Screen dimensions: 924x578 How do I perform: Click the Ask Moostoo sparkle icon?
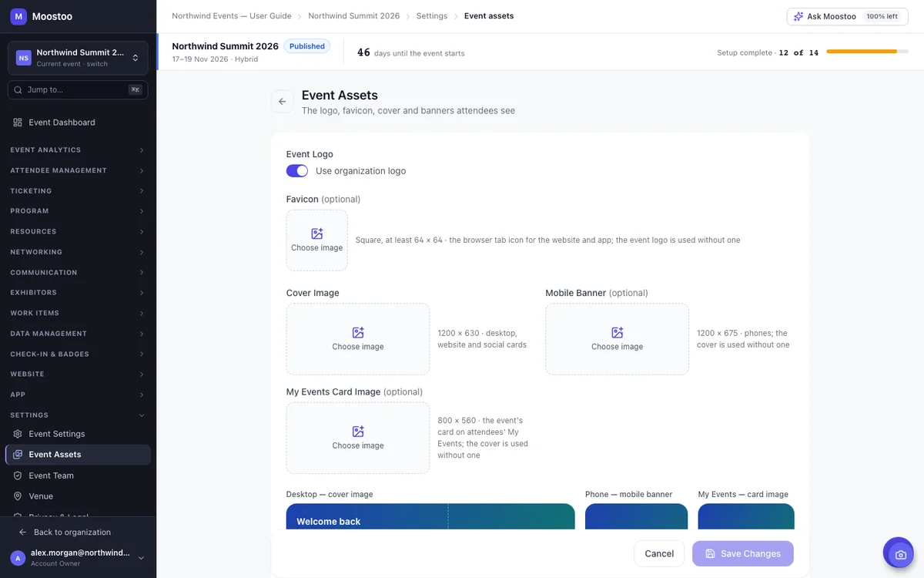click(798, 16)
